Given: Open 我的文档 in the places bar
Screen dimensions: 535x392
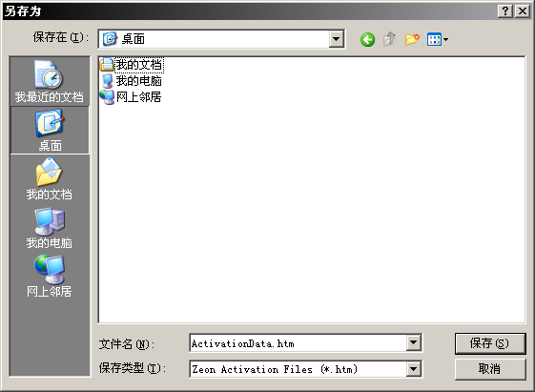Looking at the screenshot, I should pos(50,179).
